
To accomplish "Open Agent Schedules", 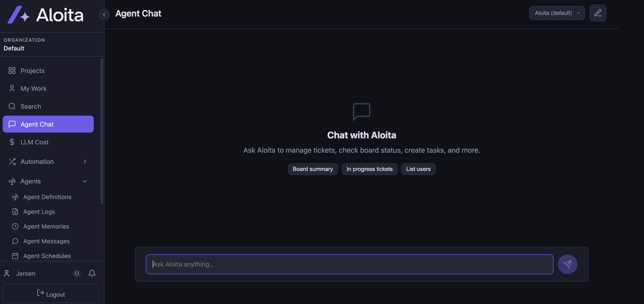I will [x=47, y=256].
